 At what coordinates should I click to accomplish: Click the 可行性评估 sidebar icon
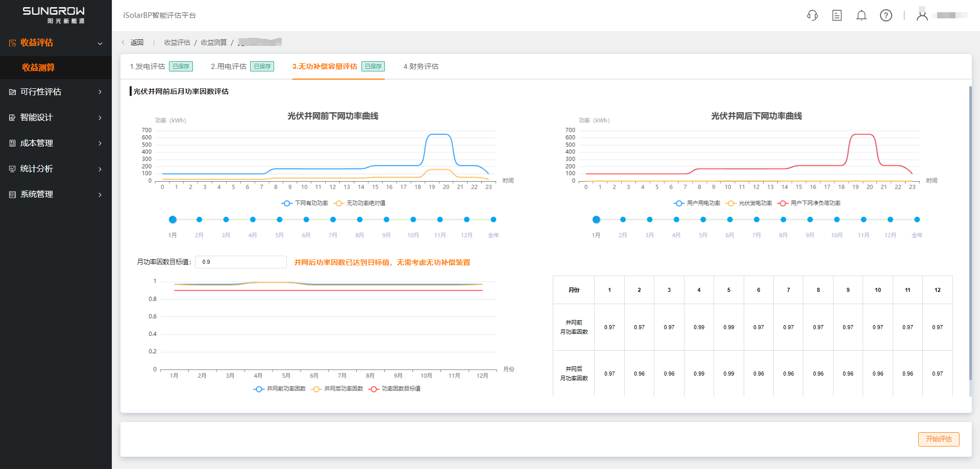coord(12,92)
